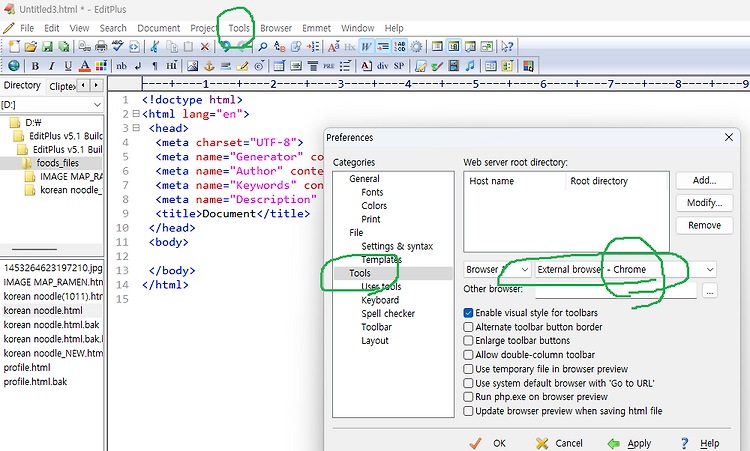750x451 pixels.
Task: Click the Cut scissors icon
Action: (154, 47)
